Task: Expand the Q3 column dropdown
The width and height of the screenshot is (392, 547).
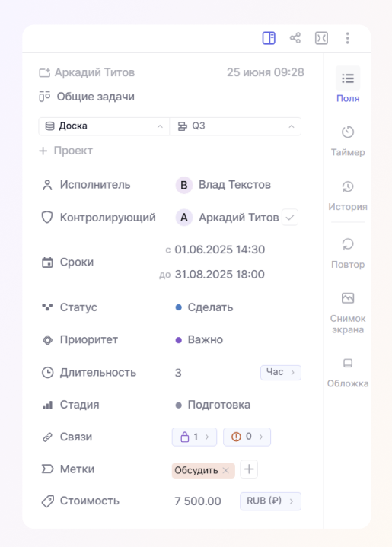Action: click(235, 126)
